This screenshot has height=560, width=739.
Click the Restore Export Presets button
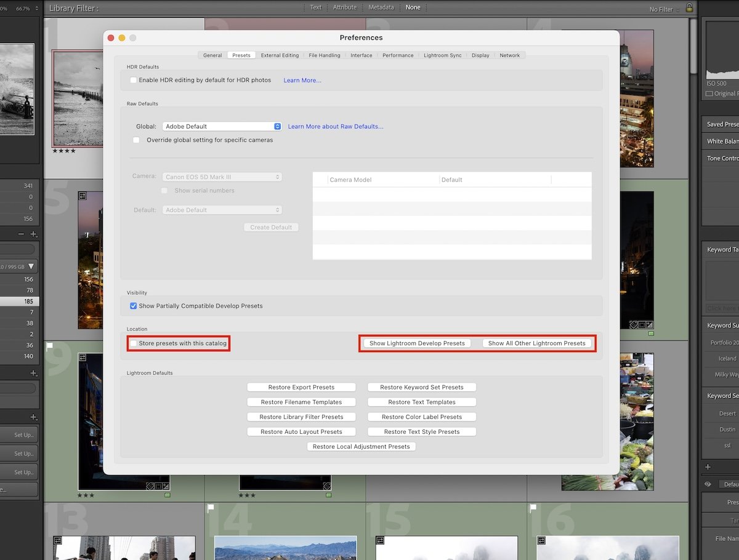pos(301,387)
